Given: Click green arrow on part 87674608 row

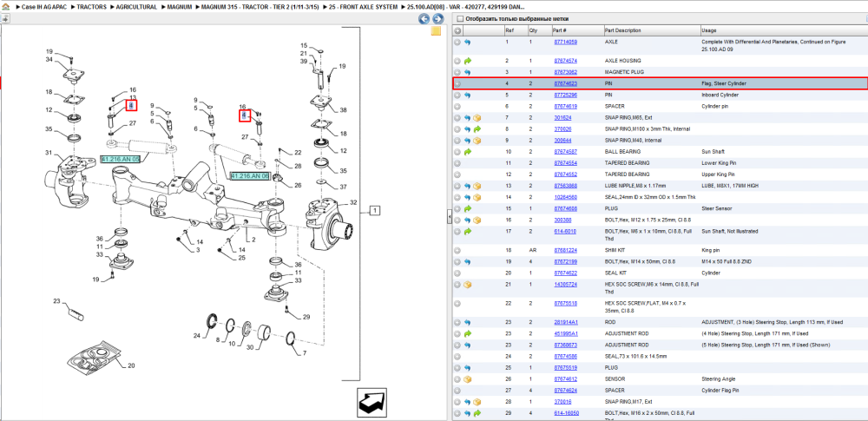Looking at the screenshot, I should [467, 209].
